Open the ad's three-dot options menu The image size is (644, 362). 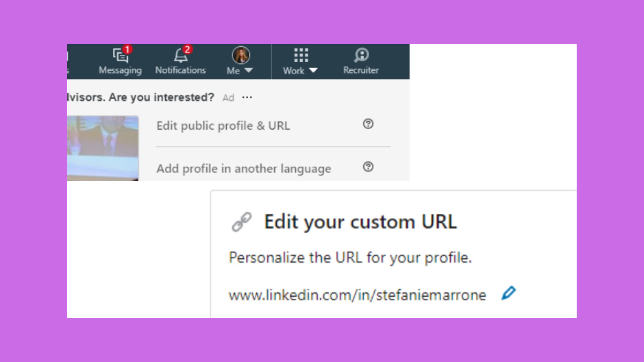(x=247, y=97)
